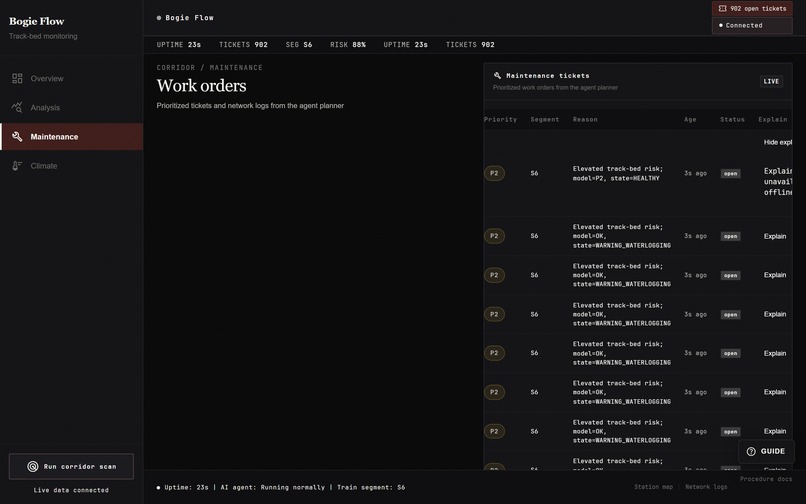Screen dimensions: 806x504
Task: Click the RISK 88% stat in ticker
Action: [x=347, y=45]
